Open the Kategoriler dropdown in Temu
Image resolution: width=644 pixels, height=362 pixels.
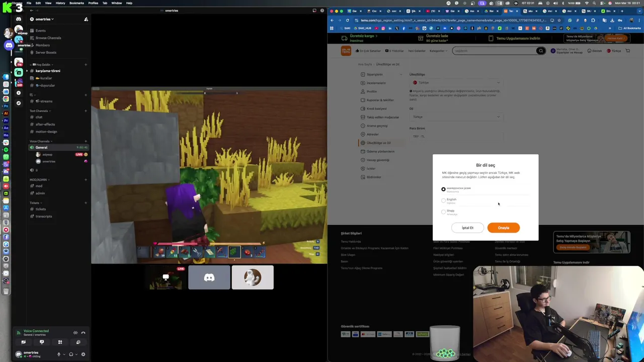pos(438,51)
